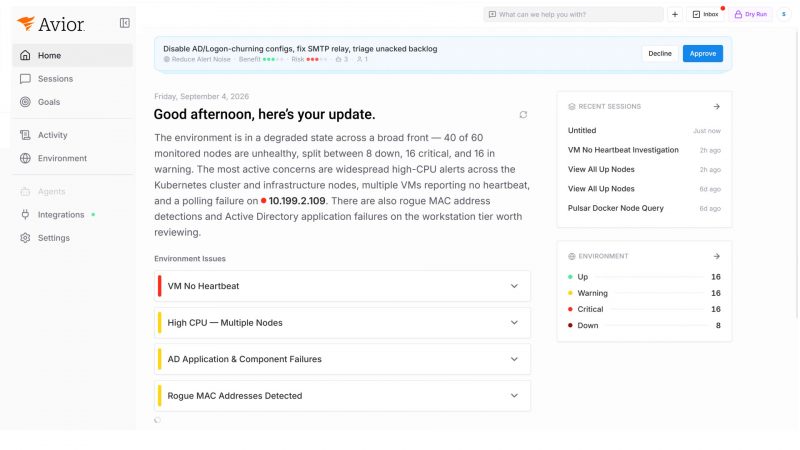Click the Risk rating dots
Image resolution: width=800 pixels, height=450 pixels.
pyautogui.click(x=316, y=59)
